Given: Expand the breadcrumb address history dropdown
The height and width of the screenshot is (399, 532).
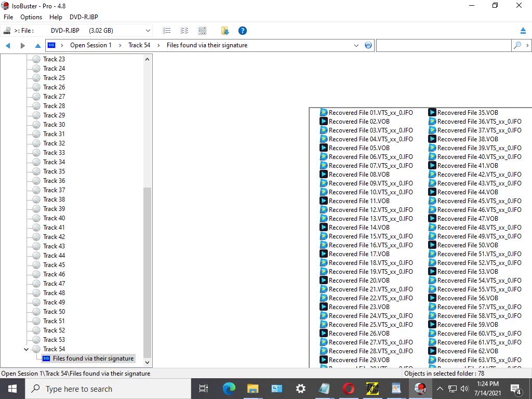Looking at the screenshot, I should click(356, 46).
